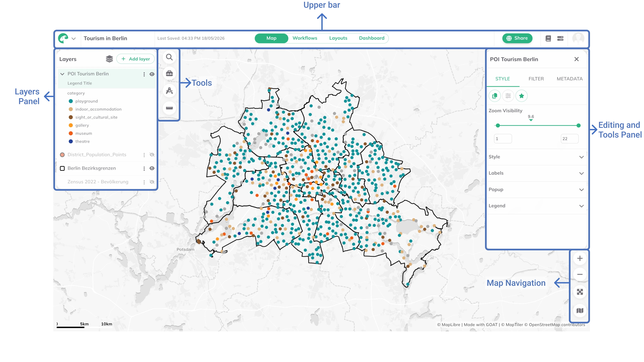Open more options for Berlin Bezirksgrenzen
The width and height of the screenshot is (644, 362).
pos(144,169)
